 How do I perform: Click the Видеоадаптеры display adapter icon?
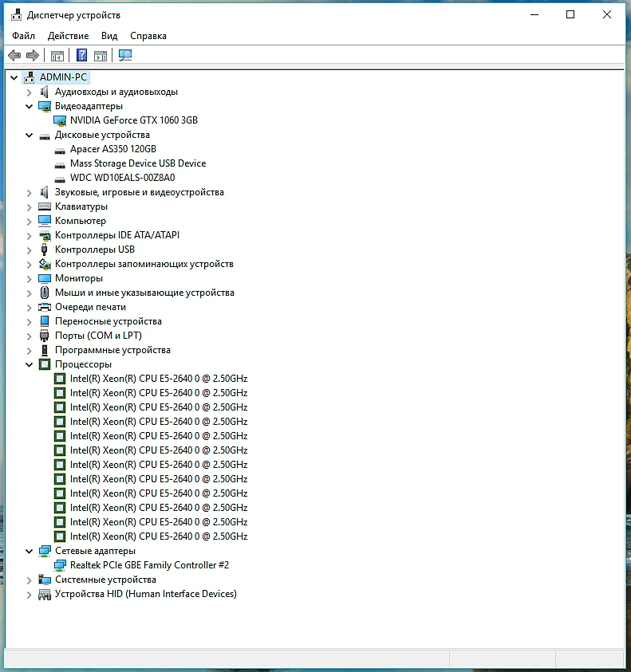(x=45, y=106)
